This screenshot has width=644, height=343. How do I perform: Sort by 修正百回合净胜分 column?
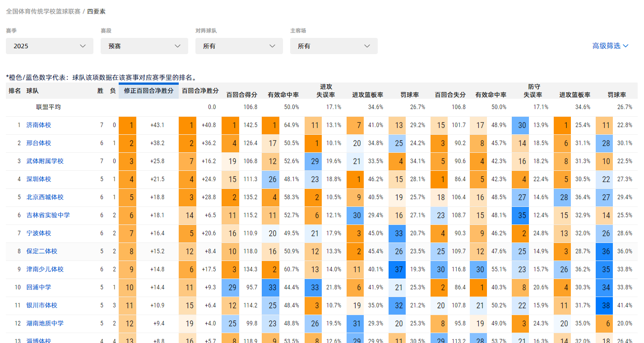pos(149,91)
